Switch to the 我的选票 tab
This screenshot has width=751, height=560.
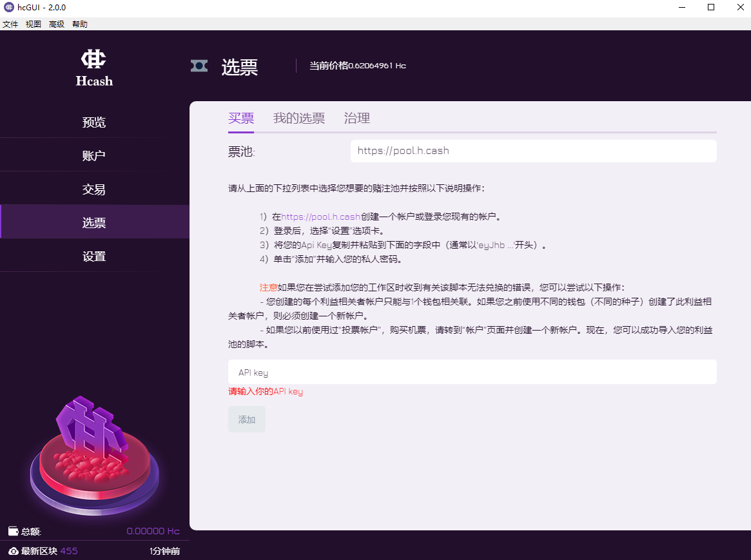299,118
